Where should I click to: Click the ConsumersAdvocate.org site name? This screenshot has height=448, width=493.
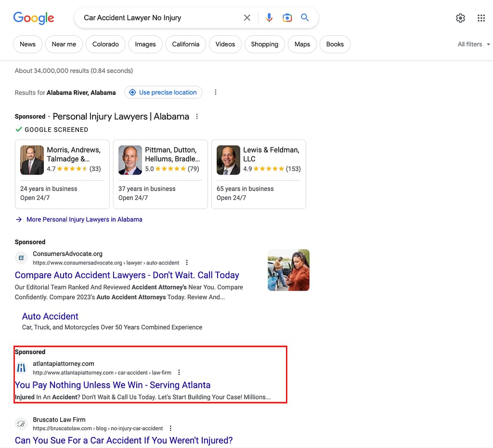point(67,254)
